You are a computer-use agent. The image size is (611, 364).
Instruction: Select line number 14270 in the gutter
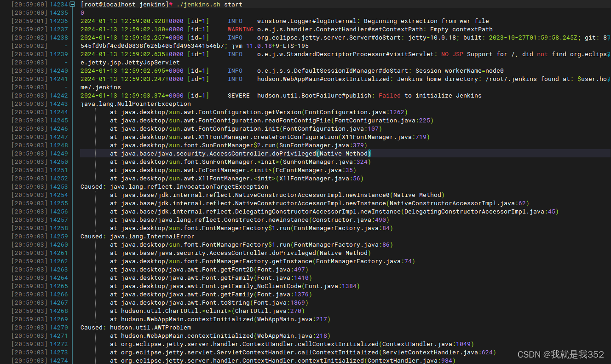(59, 327)
